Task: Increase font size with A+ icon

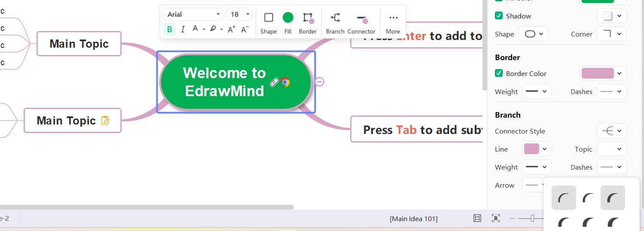Action: [232, 29]
